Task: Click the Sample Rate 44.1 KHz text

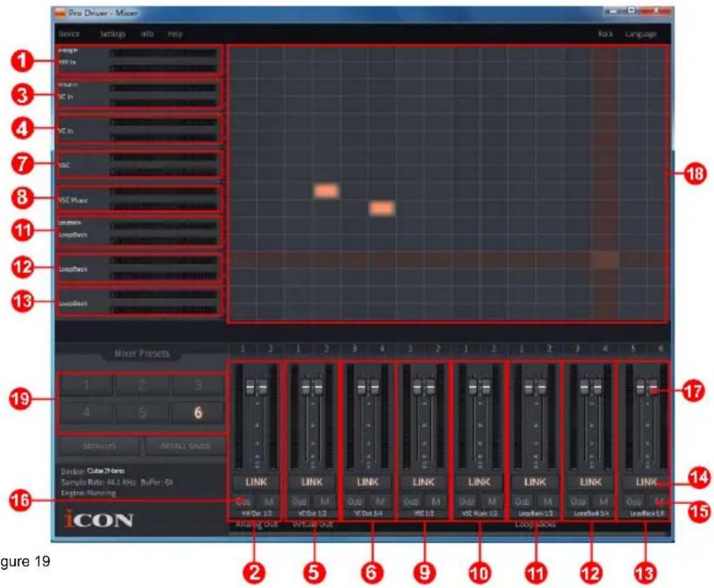Action: (x=99, y=482)
